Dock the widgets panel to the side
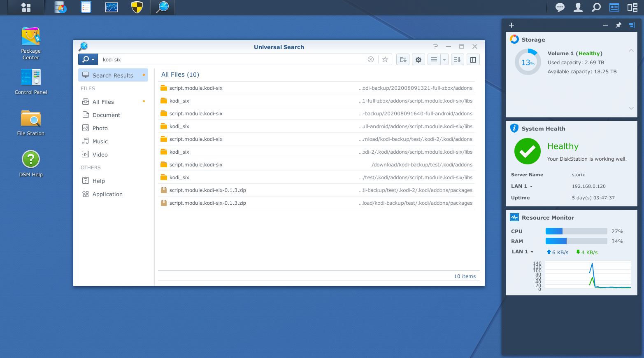This screenshot has height=358, width=644. click(632, 25)
